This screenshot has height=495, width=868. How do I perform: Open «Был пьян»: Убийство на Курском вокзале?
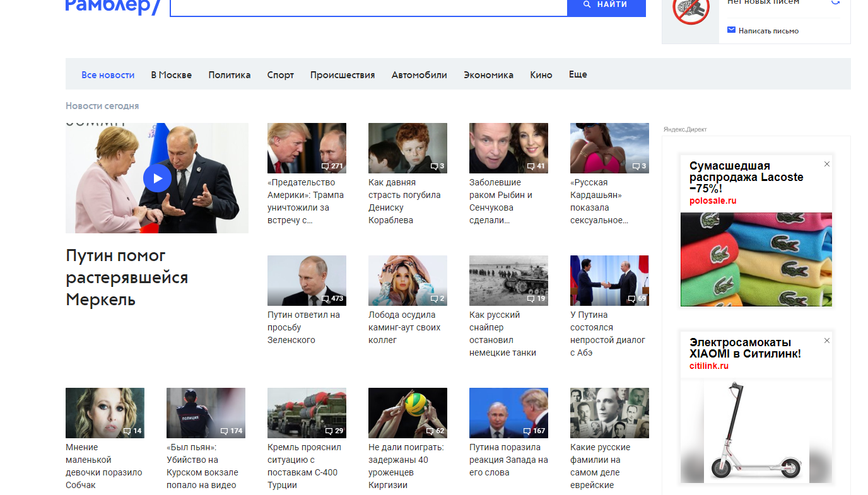(x=202, y=466)
